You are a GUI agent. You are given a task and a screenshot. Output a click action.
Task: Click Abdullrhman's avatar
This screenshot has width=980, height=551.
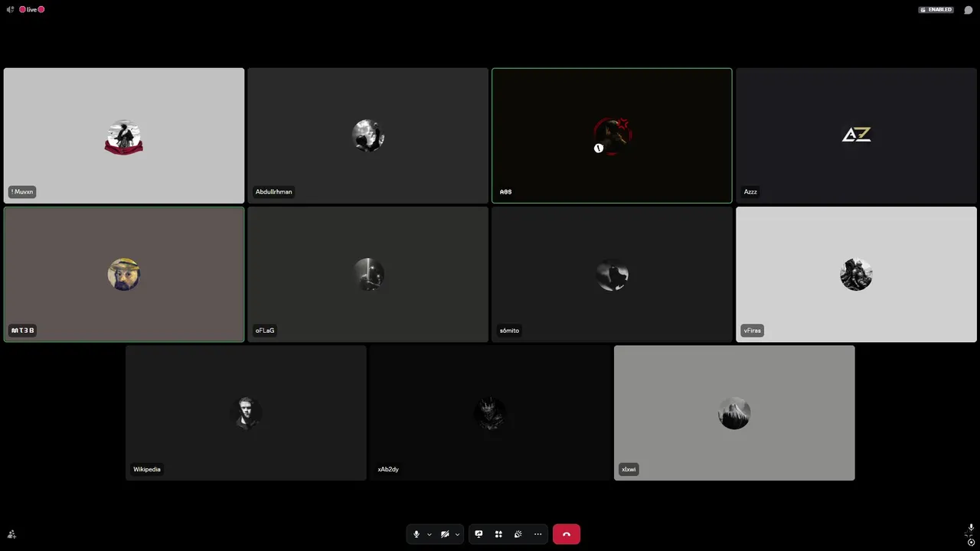click(x=367, y=135)
